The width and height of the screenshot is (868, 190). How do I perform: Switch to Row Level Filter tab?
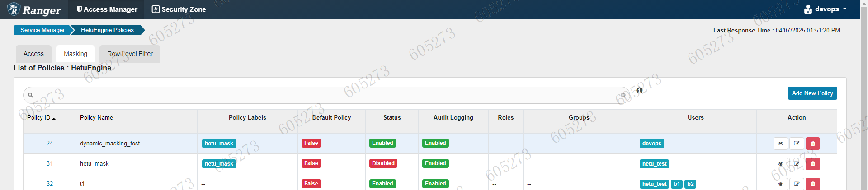pos(130,54)
